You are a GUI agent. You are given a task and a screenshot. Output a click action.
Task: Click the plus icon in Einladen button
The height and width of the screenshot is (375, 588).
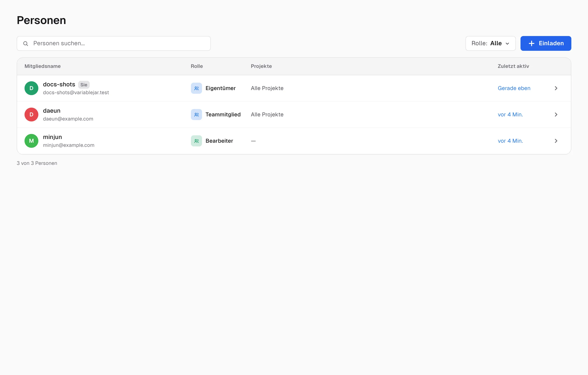pos(532,43)
